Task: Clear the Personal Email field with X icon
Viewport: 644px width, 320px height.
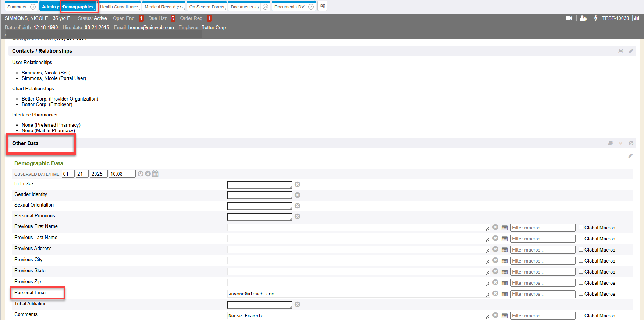Action: point(495,293)
